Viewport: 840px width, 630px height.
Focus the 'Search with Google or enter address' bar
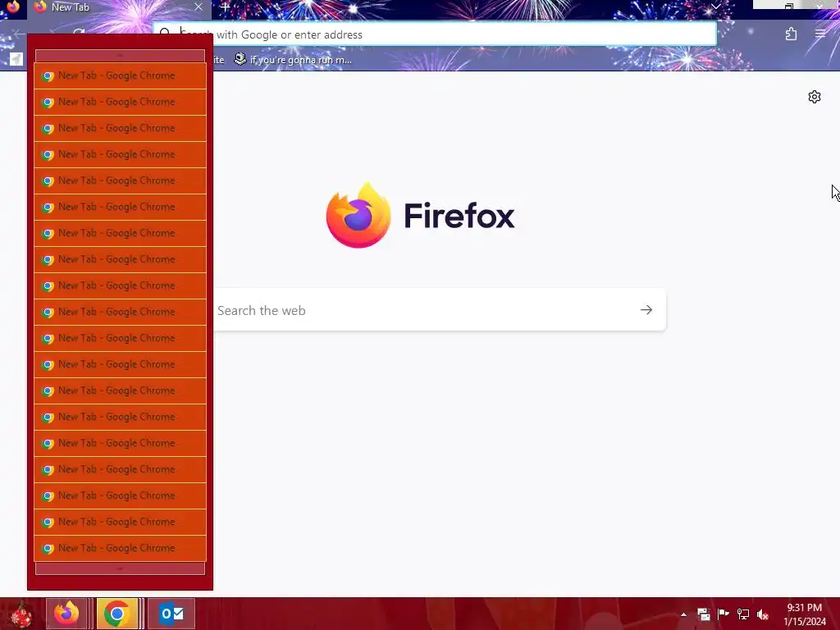click(x=435, y=34)
